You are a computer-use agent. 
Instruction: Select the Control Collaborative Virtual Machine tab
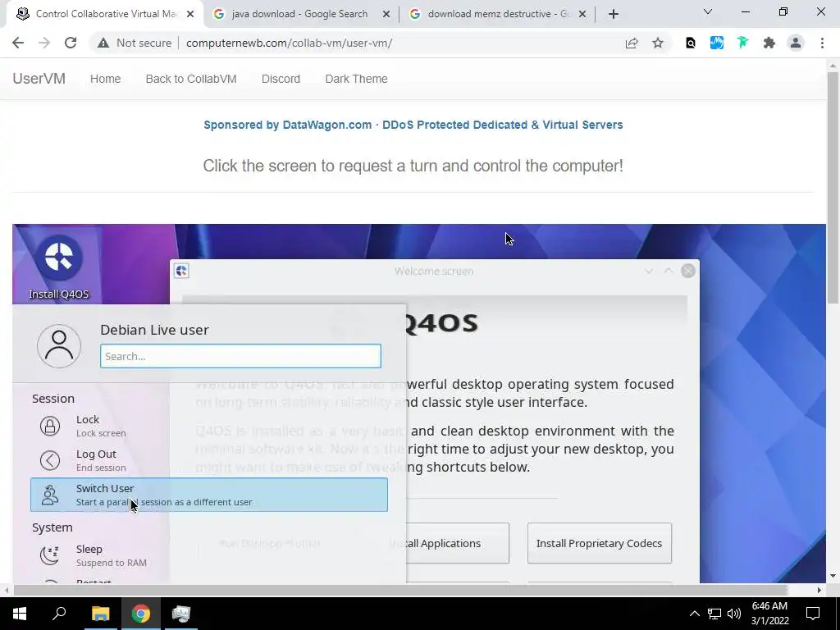[x=105, y=14]
